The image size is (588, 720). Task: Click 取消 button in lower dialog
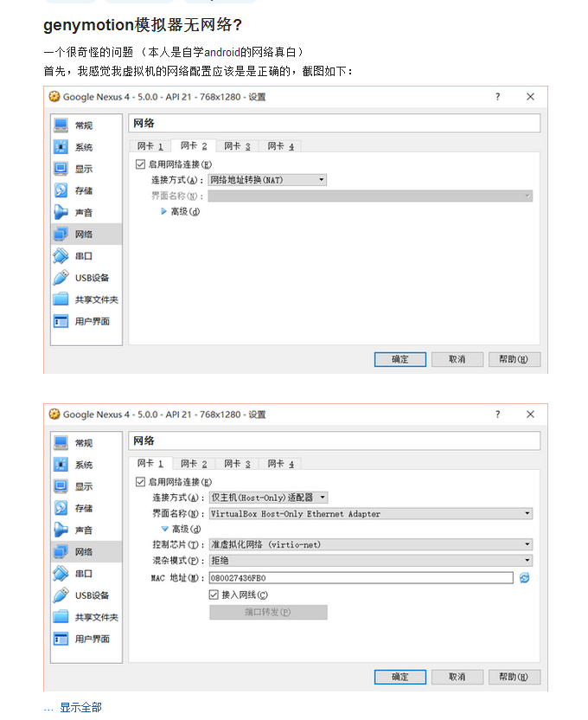pos(457,677)
